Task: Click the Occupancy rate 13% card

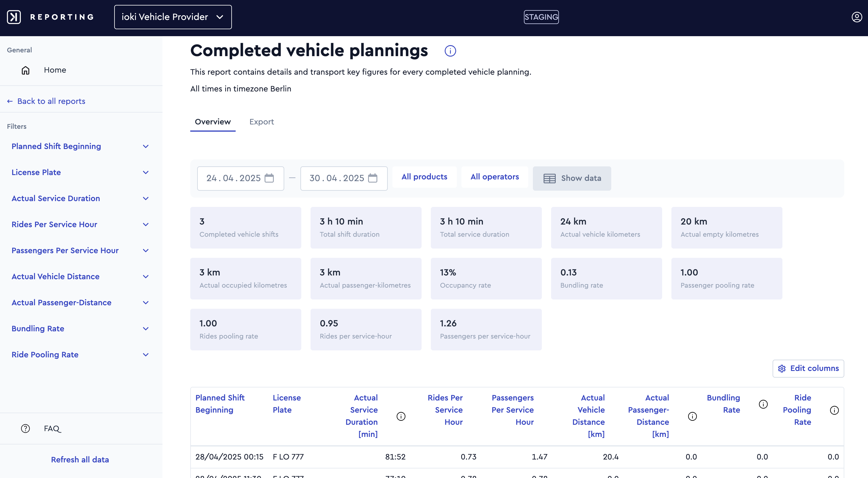Action: (x=486, y=278)
